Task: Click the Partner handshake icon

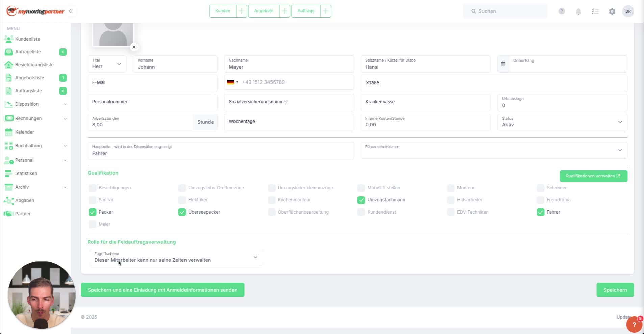Action: click(8, 214)
